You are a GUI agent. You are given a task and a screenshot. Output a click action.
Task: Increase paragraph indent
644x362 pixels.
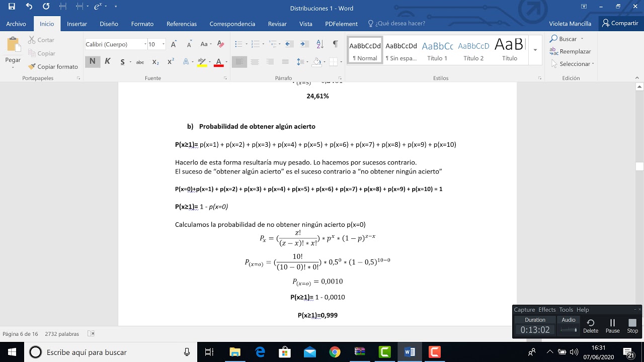[304, 44]
